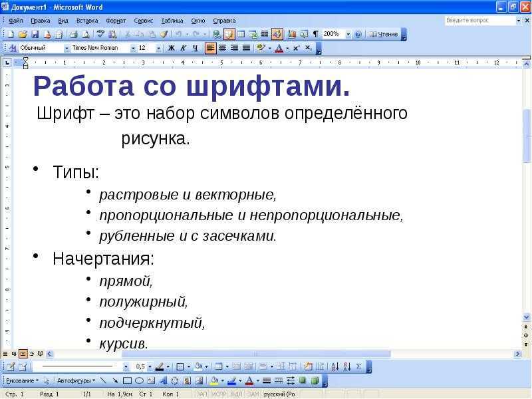Open Print Preview
This screenshot has height=399, width=532.
(x=86, y=35)
